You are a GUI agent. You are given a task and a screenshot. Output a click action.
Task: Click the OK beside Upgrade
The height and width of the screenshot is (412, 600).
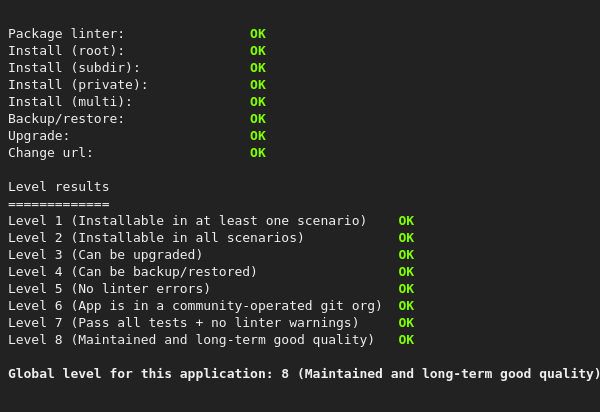[x=258, y=136]
